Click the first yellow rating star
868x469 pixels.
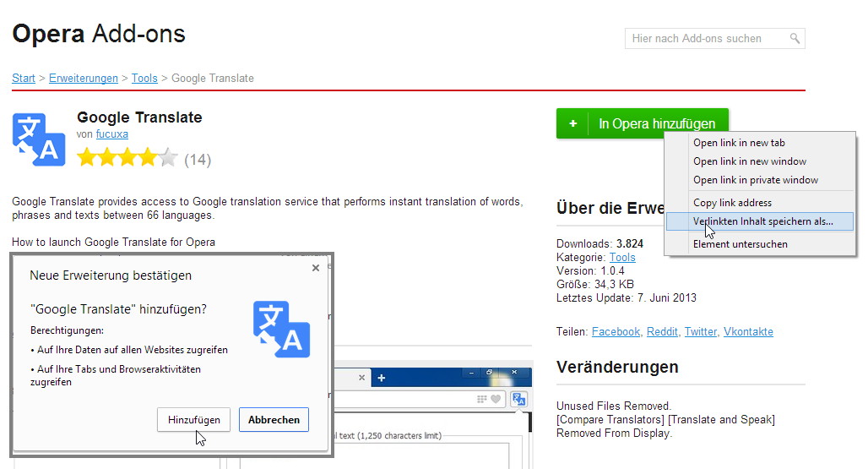[87, 158]
